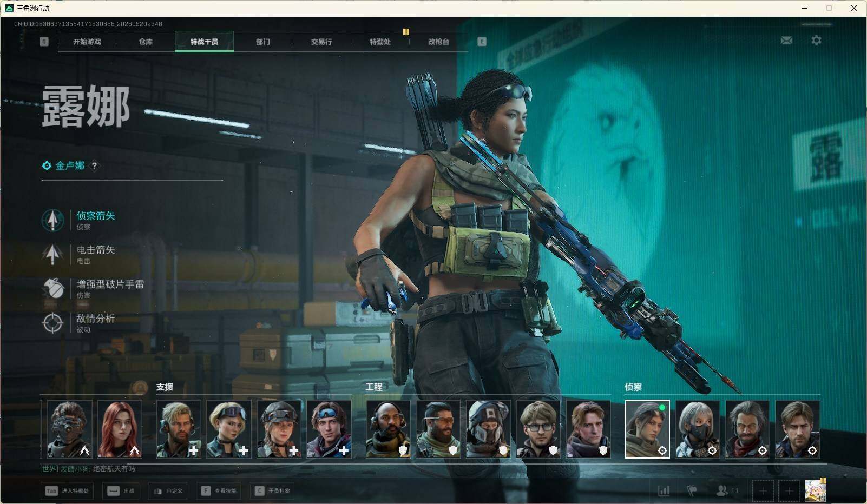Select the man with blue goggles operator
This screenshot has width=867, height=504.
(x=329, y=429)
